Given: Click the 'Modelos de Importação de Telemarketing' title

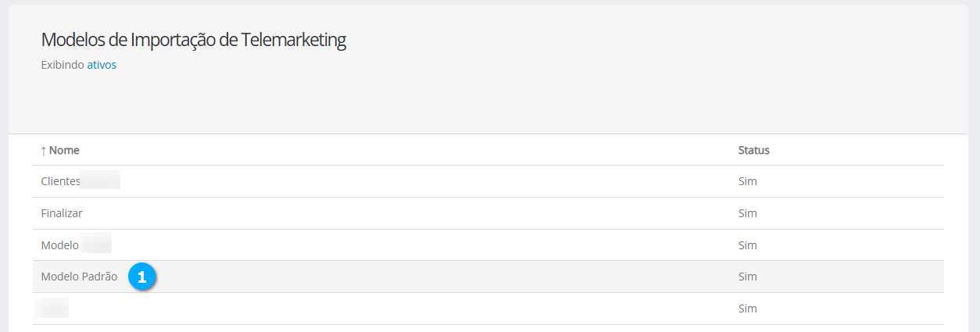Looking at the screenshot, I should click(193, 41).
